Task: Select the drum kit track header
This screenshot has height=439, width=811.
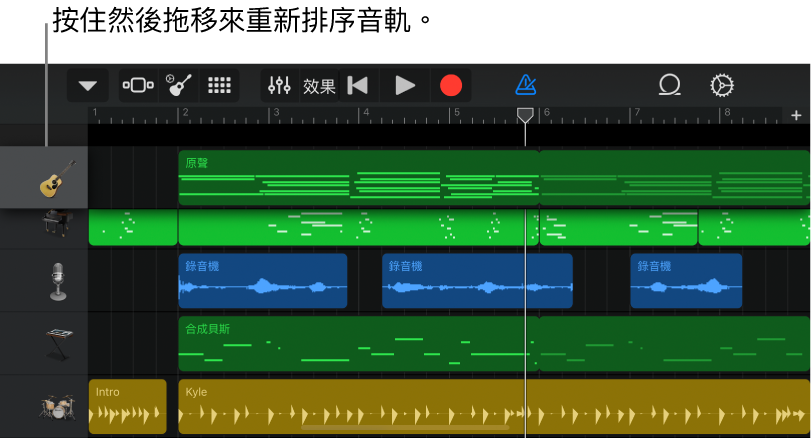Action: click(x=44, y=406)
